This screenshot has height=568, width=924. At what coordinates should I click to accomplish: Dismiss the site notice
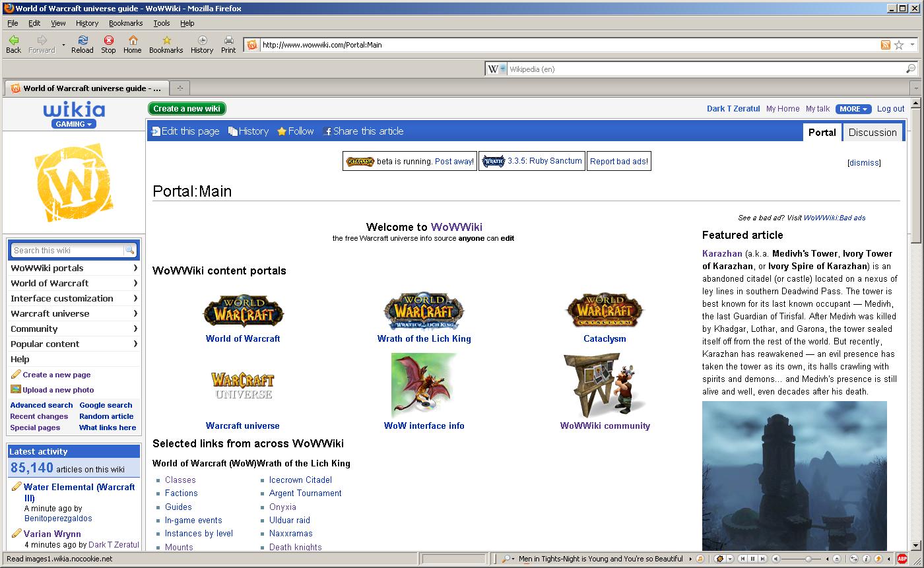tap(864, 162)
